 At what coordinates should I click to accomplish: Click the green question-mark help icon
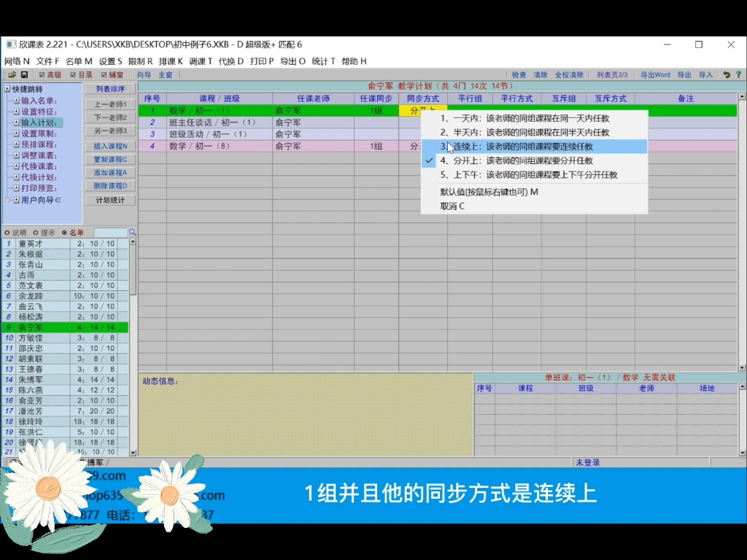tap(740, 75)
